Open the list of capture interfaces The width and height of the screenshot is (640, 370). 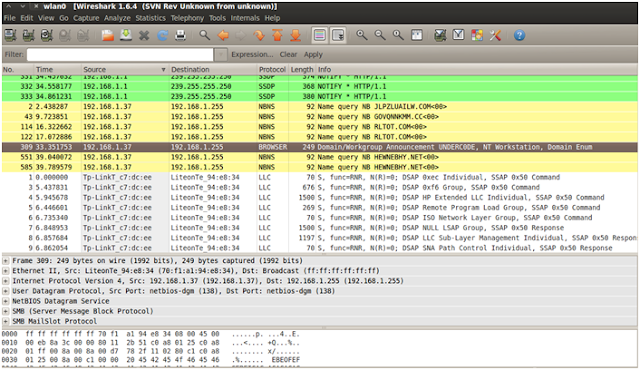point(10,35)
